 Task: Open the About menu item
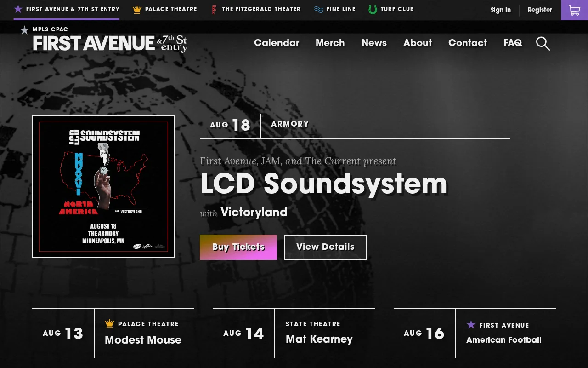pyautogui.click(x=418, y=43)
